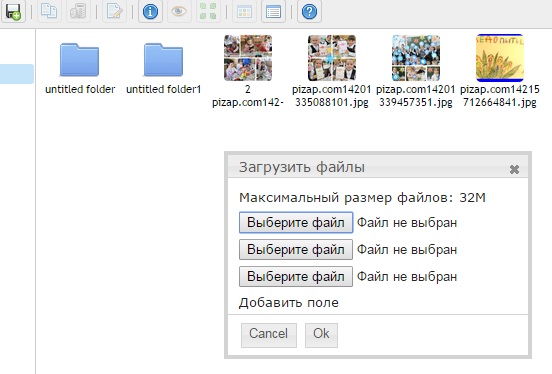
Task: Click the paste toolbar icon
Action: [78, 12]
